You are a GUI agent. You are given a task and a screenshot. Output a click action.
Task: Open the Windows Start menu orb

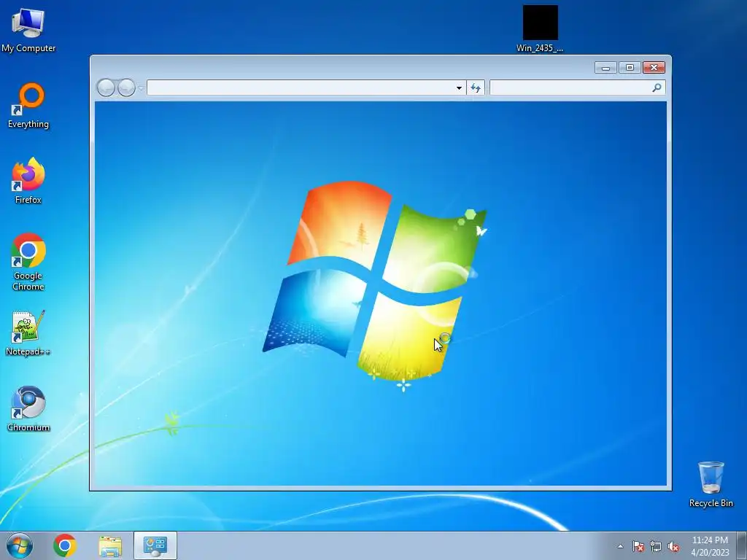coord(20,545)
